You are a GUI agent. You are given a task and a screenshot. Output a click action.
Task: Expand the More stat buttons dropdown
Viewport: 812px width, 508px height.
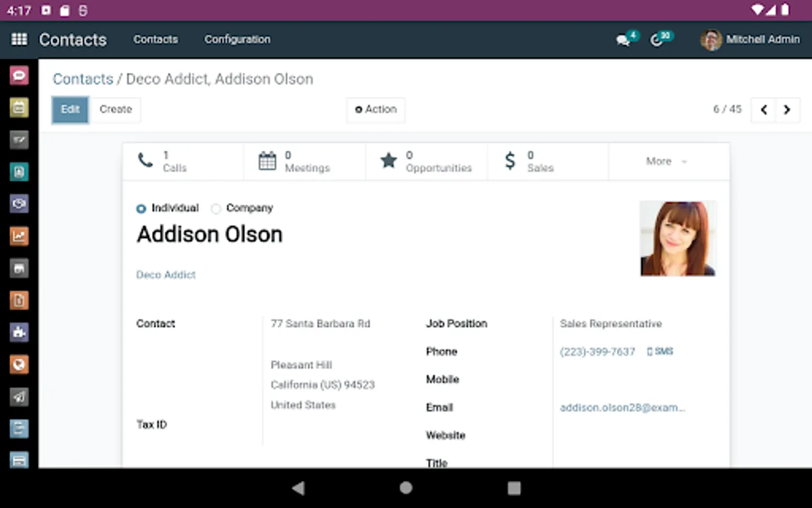click(x=668, y=161)
